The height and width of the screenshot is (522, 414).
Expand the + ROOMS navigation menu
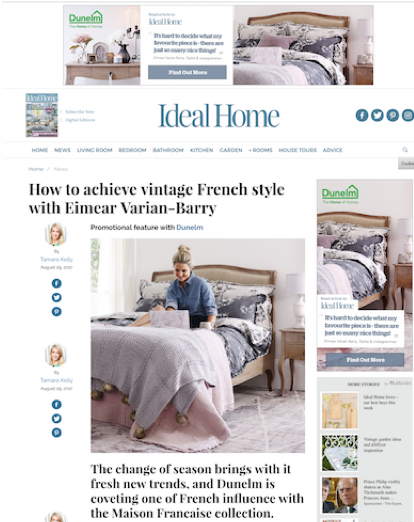[x=261, y=150]
